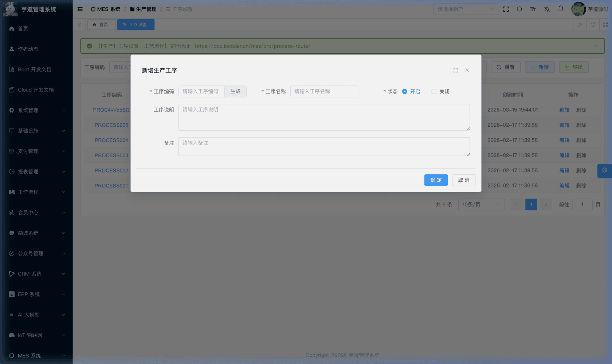Open the search icon in the top bar
Image resolution: width=612 pixels, height=364 pixels.
(519, 9)
